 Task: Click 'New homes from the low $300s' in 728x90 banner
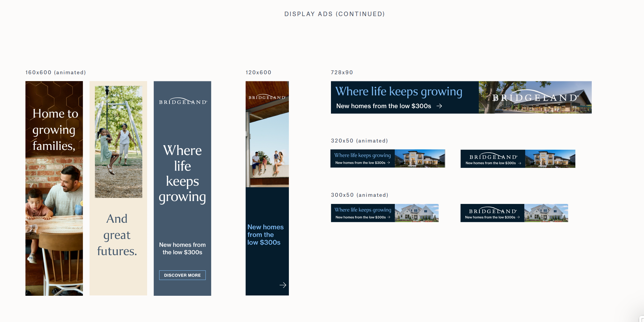pyautogui.click(x=384, y=106)
